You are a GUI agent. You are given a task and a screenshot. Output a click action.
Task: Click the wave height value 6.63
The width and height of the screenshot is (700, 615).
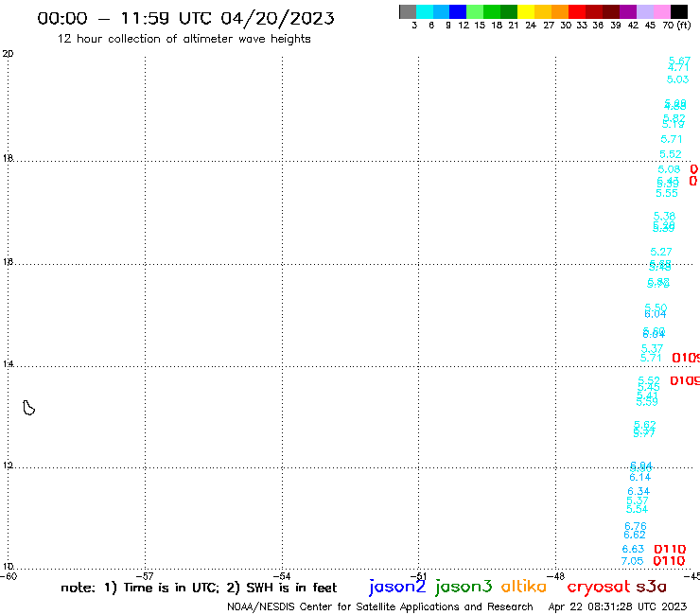[x=633, y=549]
